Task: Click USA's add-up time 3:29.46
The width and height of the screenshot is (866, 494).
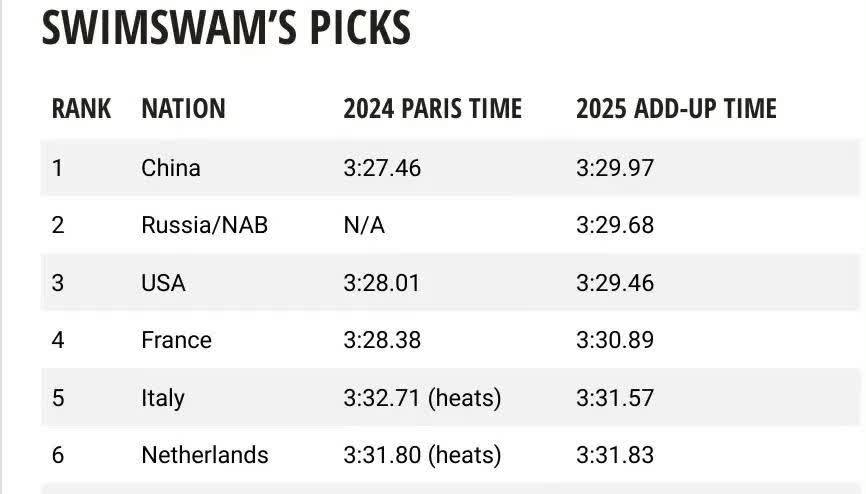Action: click(x=614, y=283)
